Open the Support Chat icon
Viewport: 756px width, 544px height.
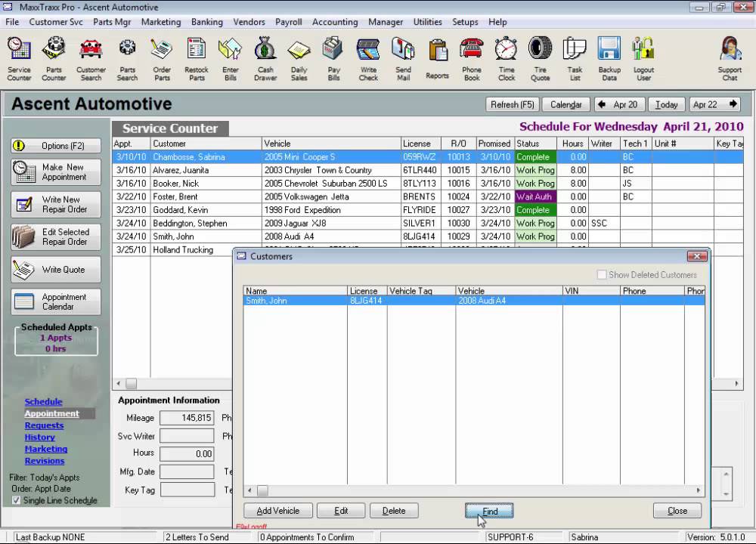(x=730, y=59)
